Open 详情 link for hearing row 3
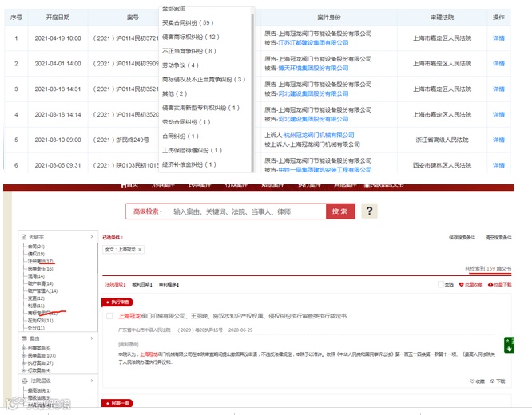Screen dimensions: 532x415 [498, 89]
